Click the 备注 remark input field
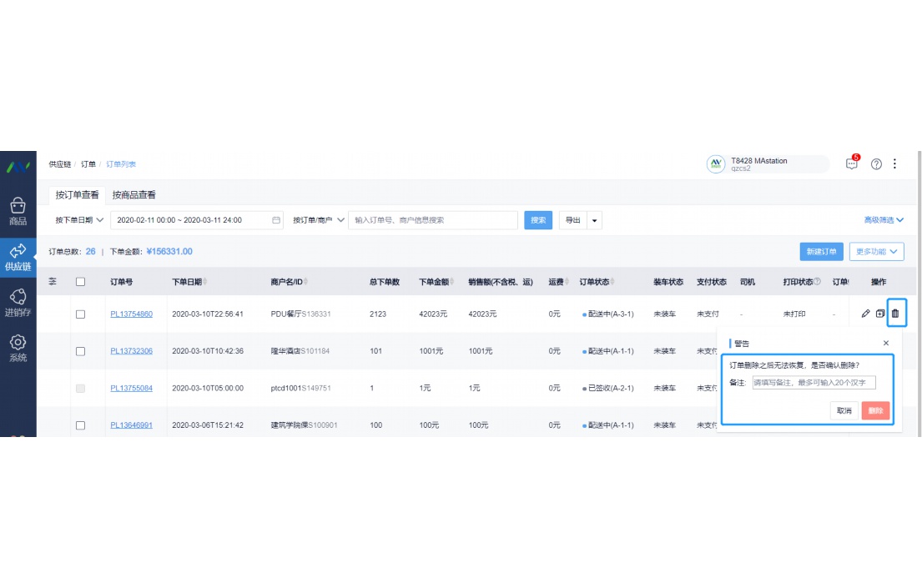The width and height of the screenshot is (922, 588). 814,383
